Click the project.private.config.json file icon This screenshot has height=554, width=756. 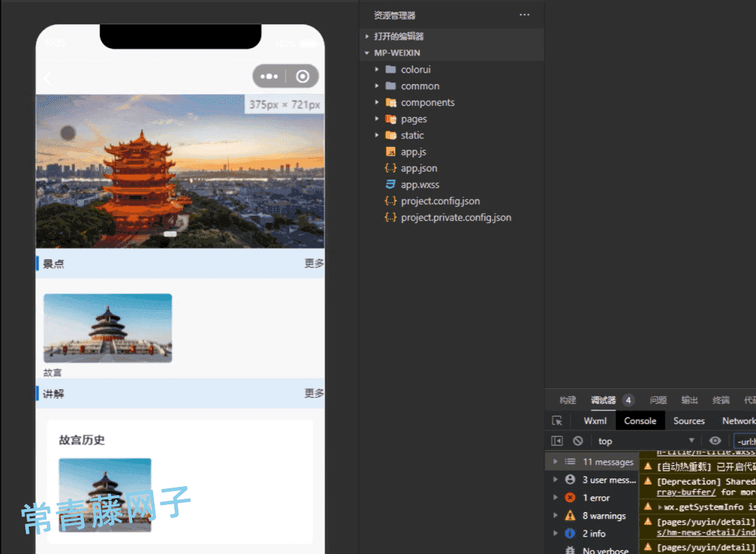(391, 218)
